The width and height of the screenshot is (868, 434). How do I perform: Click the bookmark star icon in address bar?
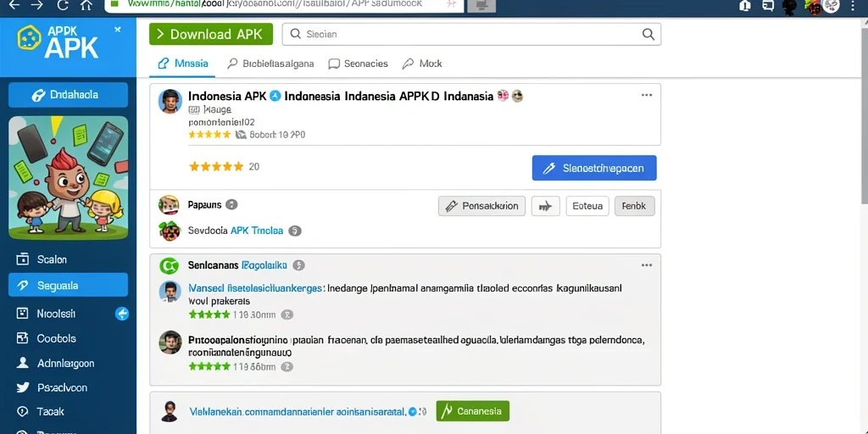point(451,4)
